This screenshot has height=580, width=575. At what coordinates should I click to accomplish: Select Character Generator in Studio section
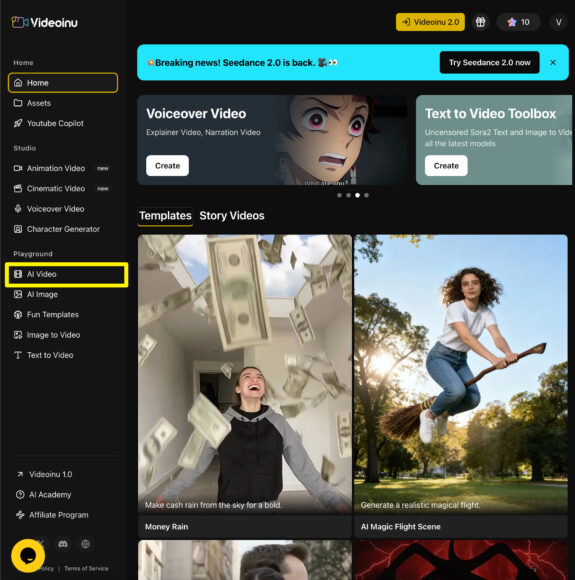pyautogui.click(x=63, y=229)
